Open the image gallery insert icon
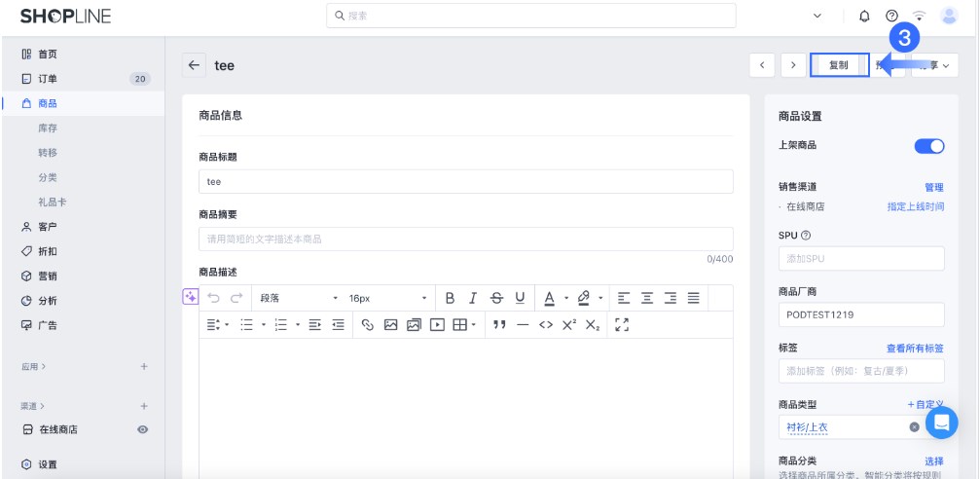 pos(414,325)
